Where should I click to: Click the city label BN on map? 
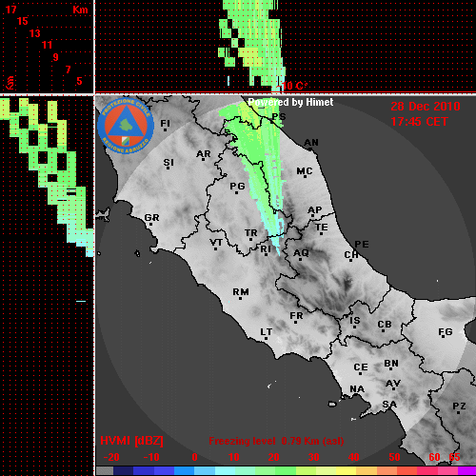pyautogui.click(x=391, y=363)
